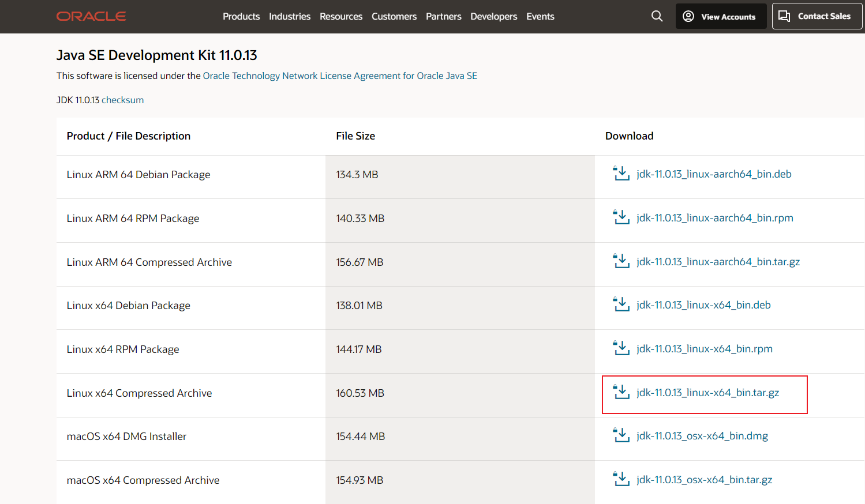The width and height of the screenshot is (865, 504).
Task: Click the 144.17 MB file size
Action: [x=359, y=349]
